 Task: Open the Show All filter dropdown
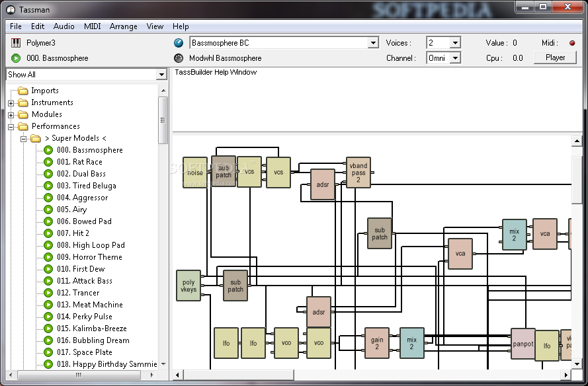161,75
